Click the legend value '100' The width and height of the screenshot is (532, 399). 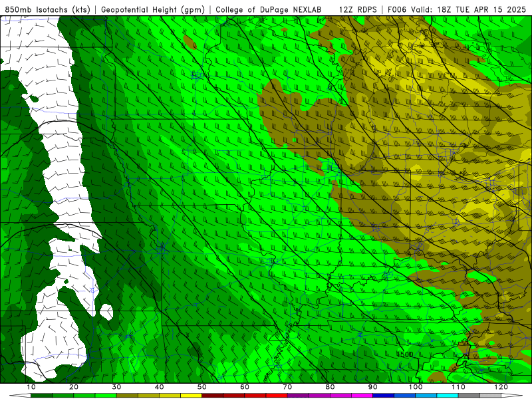[416, 387]
